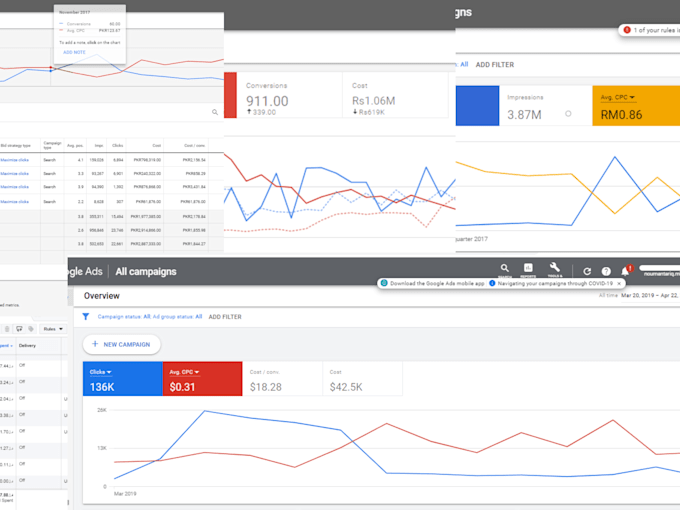Image resolution: width=680 pixels, height=510 pixels.
Task: Open the Rules dropdown
Action: click(x=53, y=329)
